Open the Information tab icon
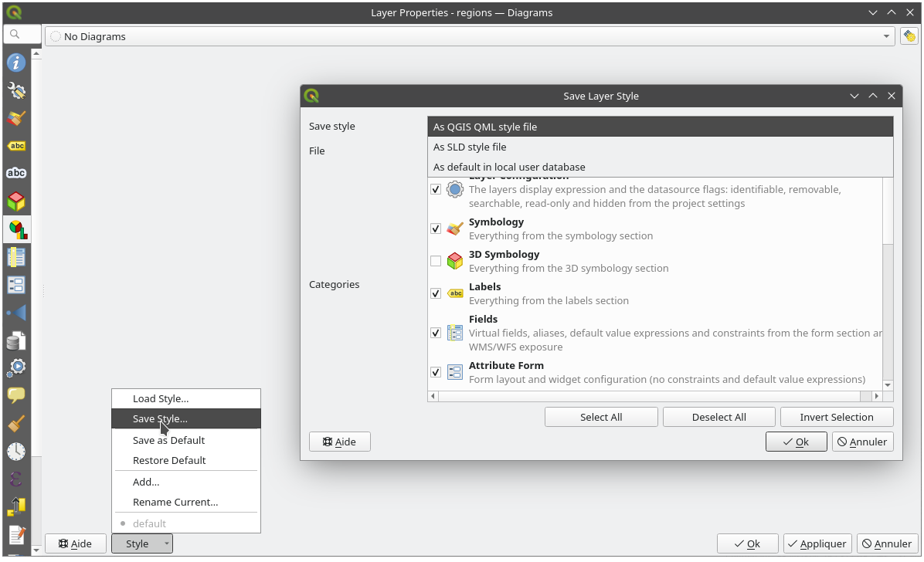This screenshot has height=562, width=924. coord(16,63)
